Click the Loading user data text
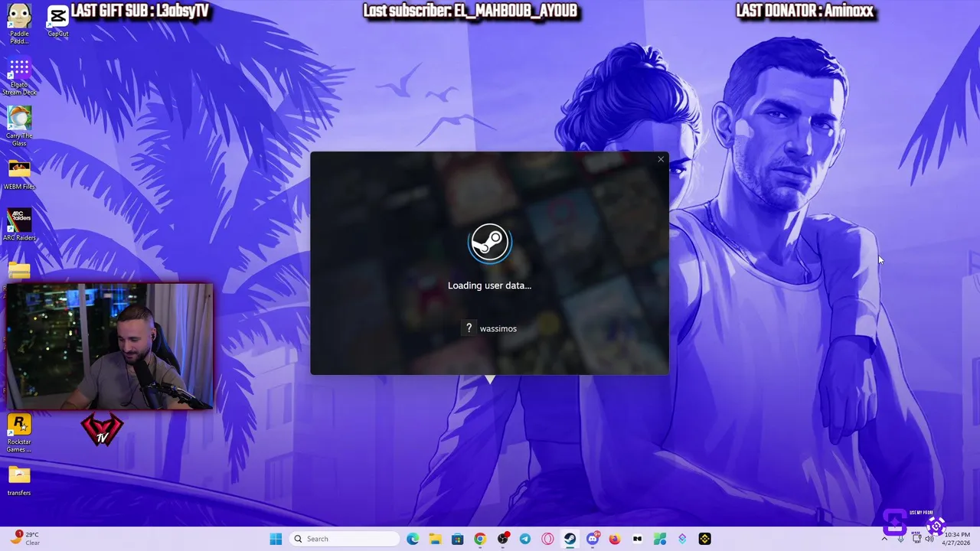The width and height of the screenshot is (980, 551). pos(489,285)
